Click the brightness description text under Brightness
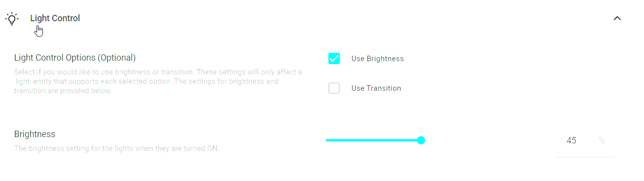This screenshot has height=181, width=644. [x=117, y=148]
